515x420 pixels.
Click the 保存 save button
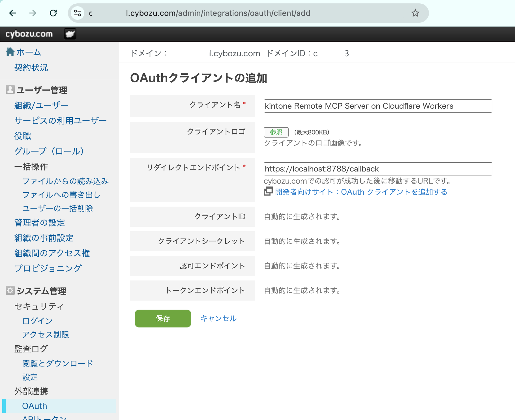click(162, 318)
